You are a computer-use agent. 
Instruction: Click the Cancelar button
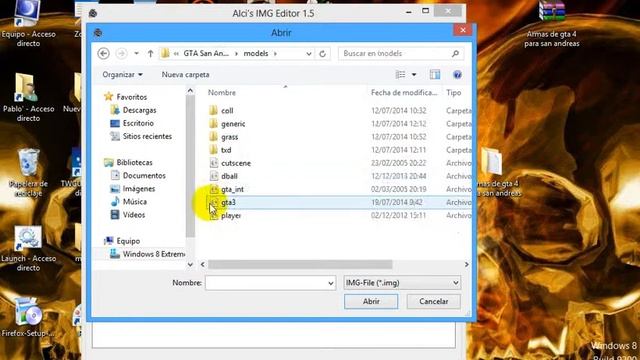point(433,302)
